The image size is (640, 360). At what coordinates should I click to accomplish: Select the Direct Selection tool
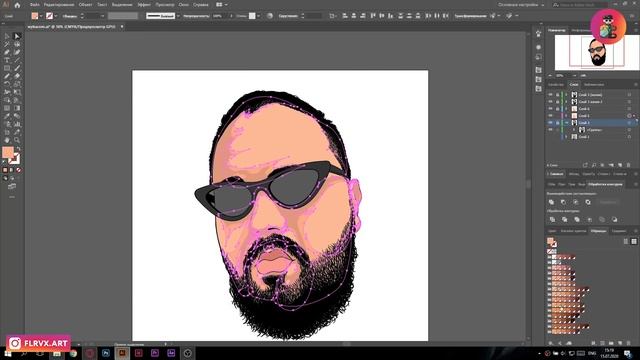click(x=17, y=36)
